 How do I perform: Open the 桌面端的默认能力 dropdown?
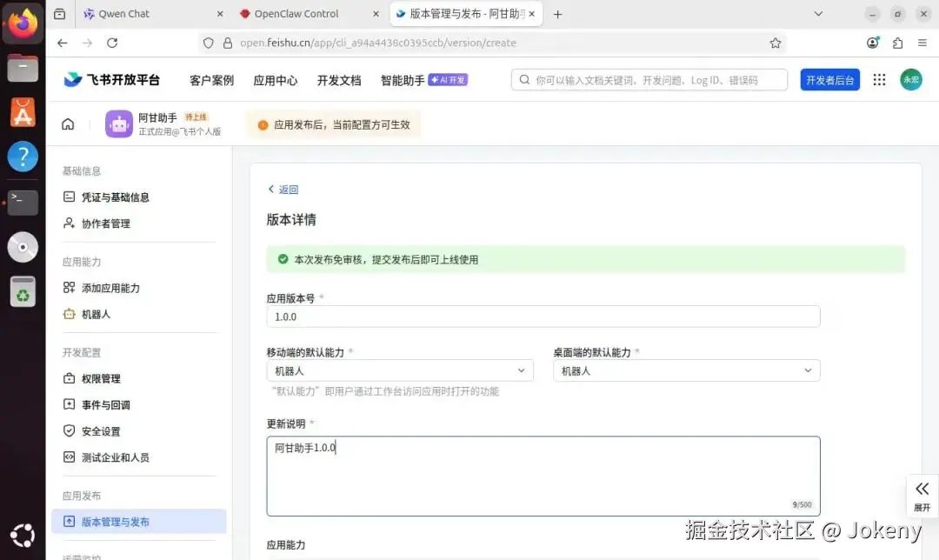pos(687,370)
